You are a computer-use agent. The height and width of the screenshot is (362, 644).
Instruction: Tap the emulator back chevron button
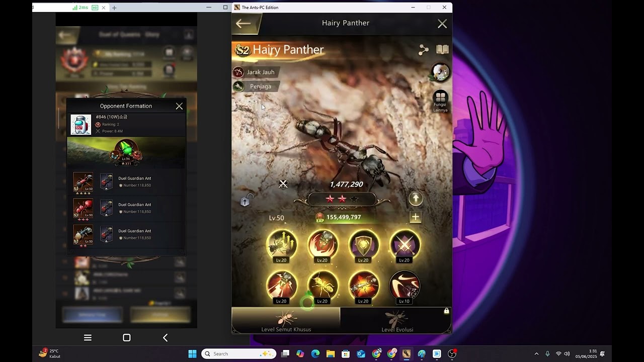click(165, 338)
